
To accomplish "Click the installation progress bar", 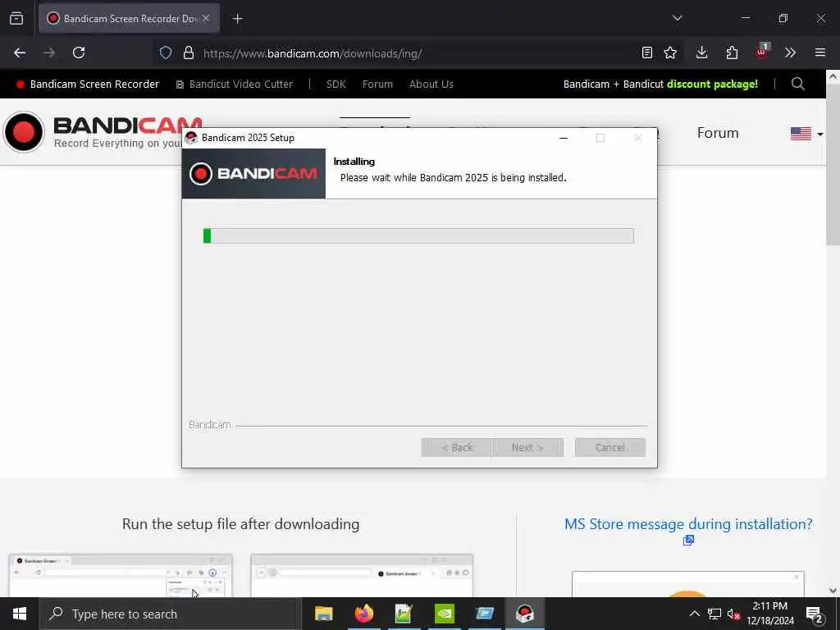I will tap(418, 235).
